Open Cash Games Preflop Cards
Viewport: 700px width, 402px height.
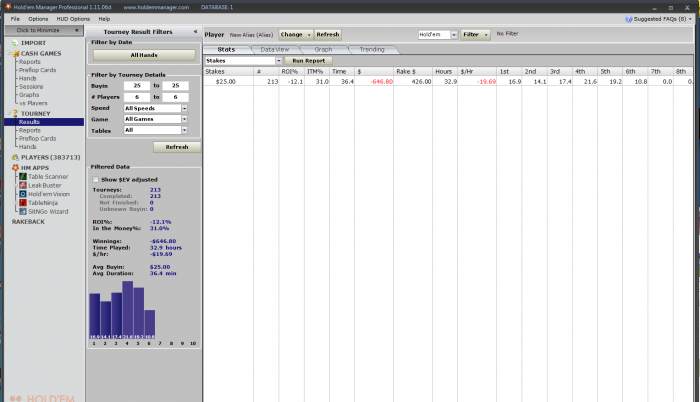tap(38, 70)
